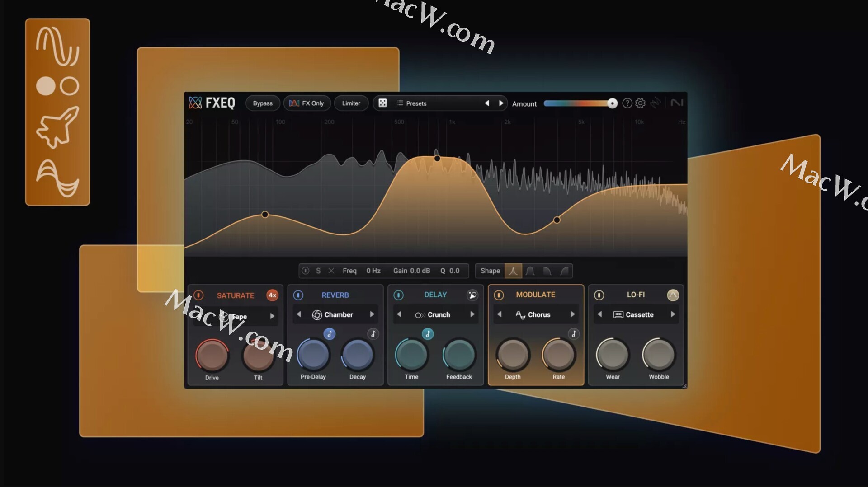Previous delay type arrow before Crunch
The height and width of the screenshot is (487, 868).
(x=399, y=314)
